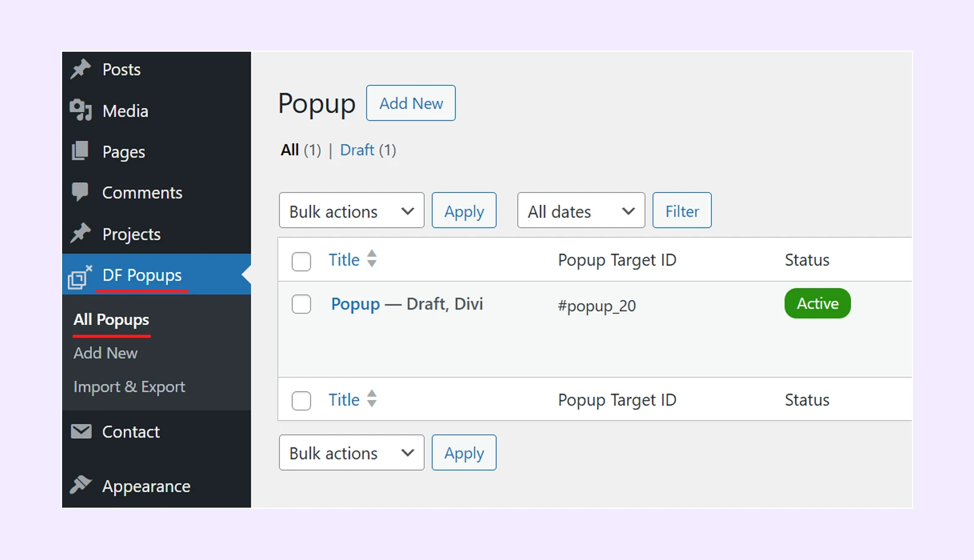This screenshot has height=560, width=974.
Task: Show only Draft popups
Action: point(357,150)
